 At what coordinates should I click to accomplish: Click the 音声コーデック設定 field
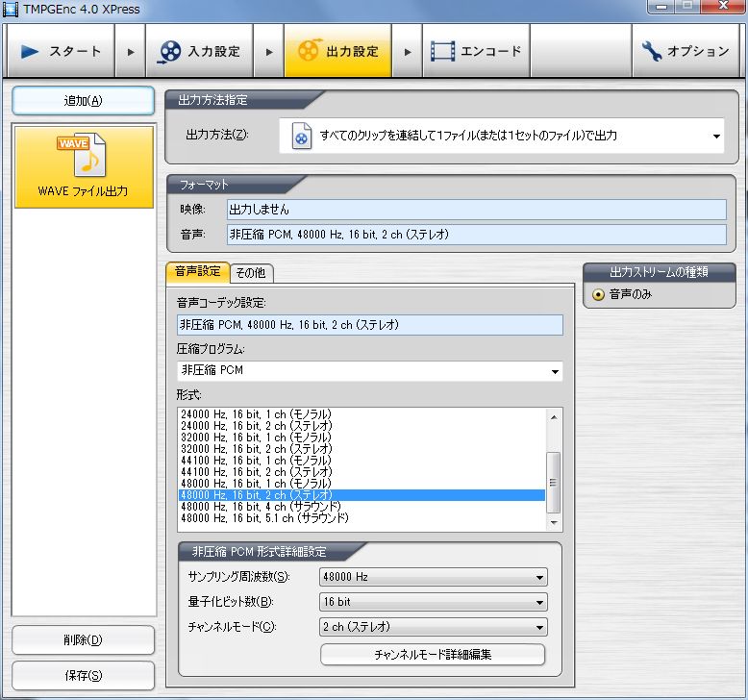pyautogui.click(x=370, y=325)
